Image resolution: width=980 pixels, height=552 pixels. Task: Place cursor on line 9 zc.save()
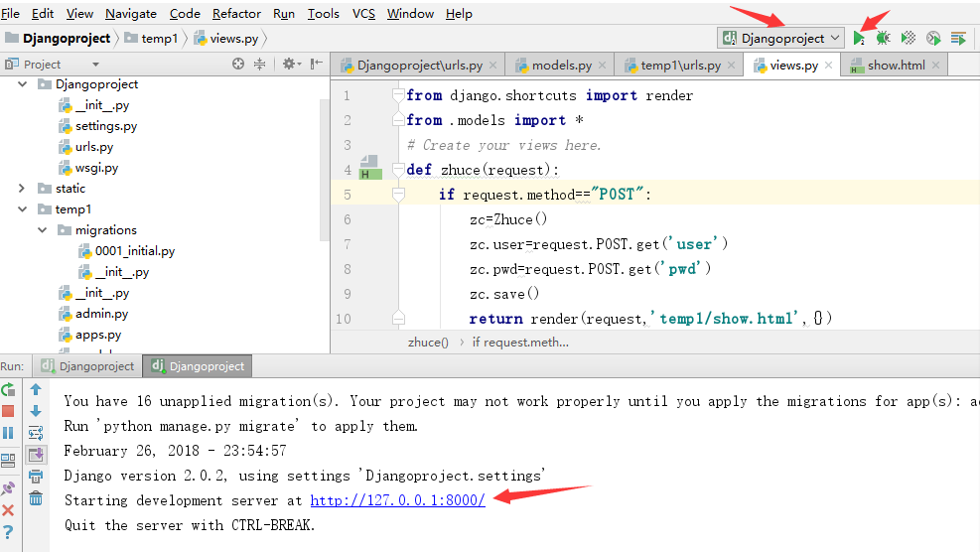point(504,294)
